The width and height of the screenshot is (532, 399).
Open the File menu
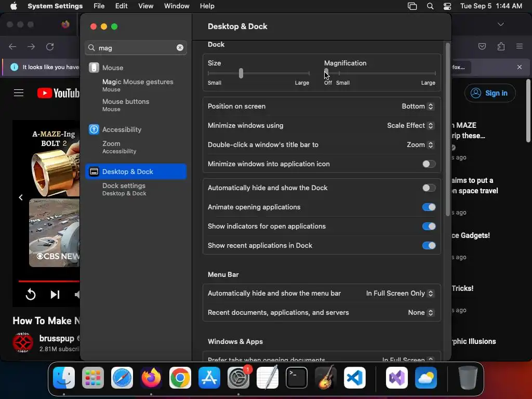[99, 6]
